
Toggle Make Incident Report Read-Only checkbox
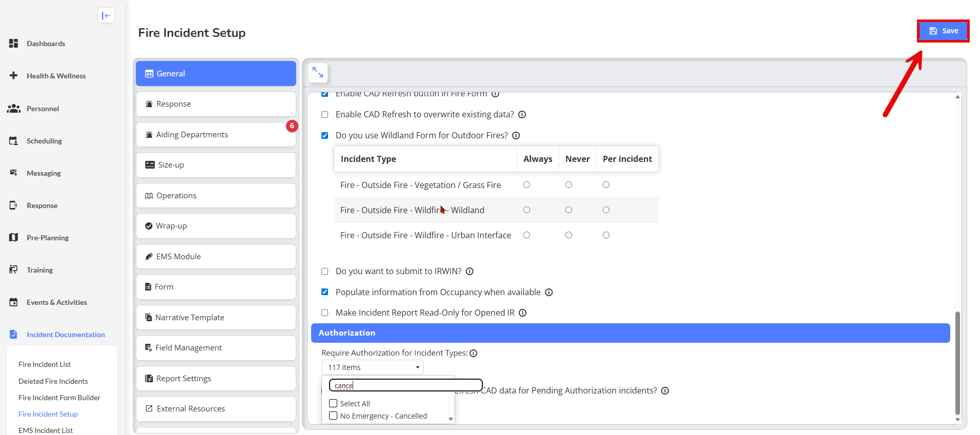pyautogui.click(x=324, y=313)
